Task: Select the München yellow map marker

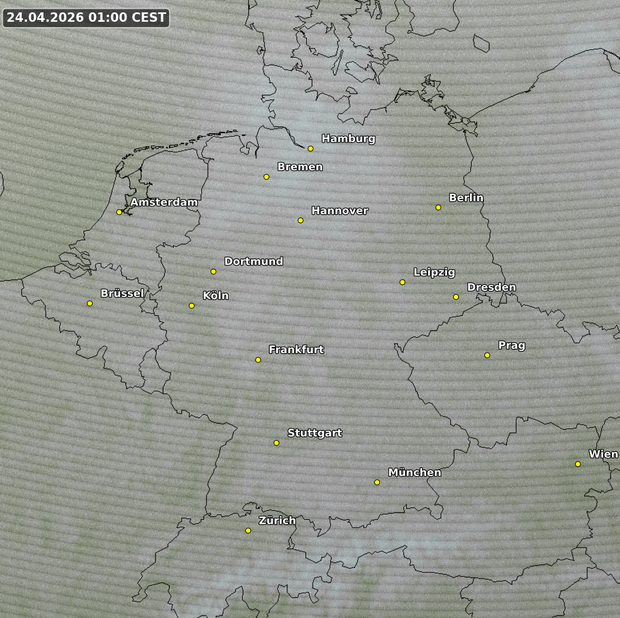Action: coord(377,482)
